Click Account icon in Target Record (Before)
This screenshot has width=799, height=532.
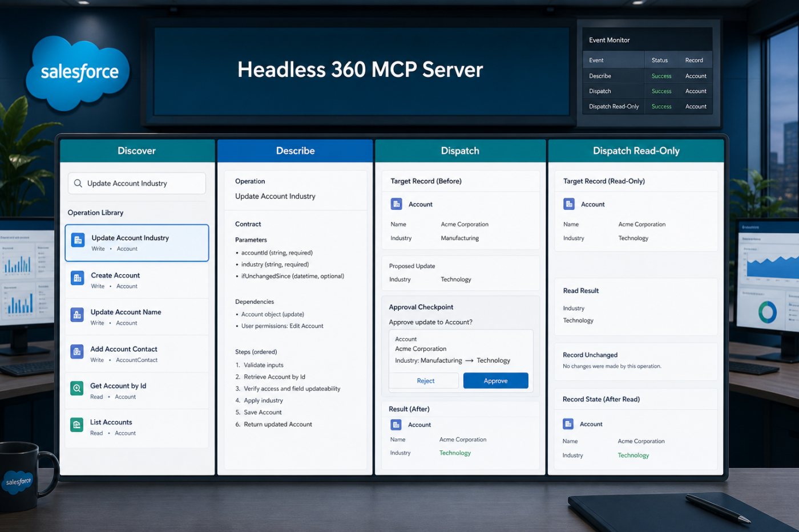(x=396, y=204)
